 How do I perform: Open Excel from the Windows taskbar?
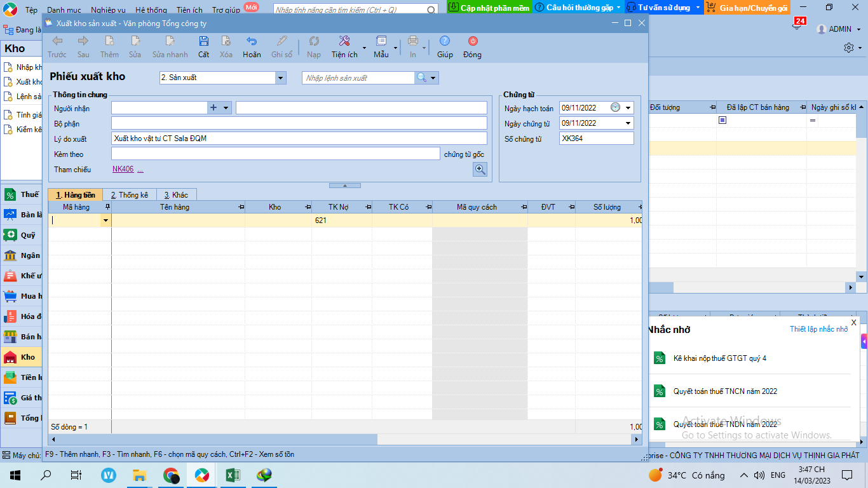233,475
